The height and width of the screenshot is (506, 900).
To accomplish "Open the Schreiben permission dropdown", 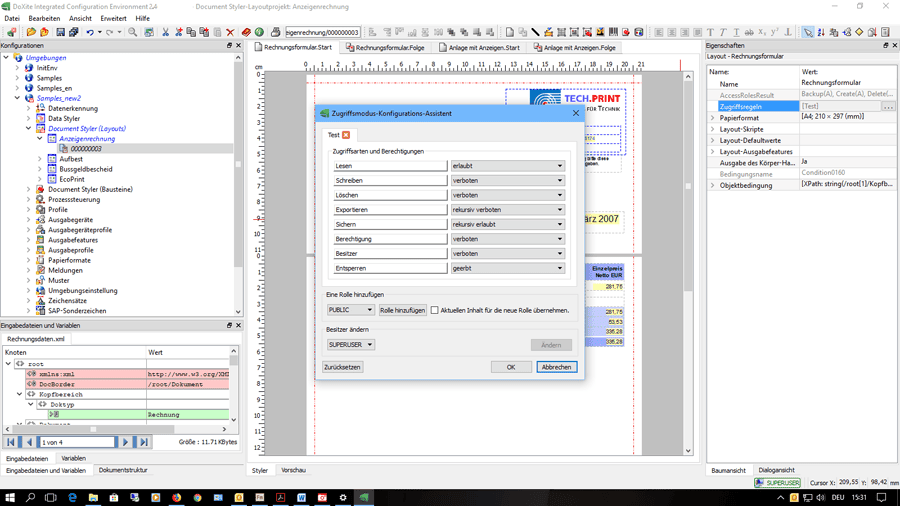I will pyautogui.click(x=507, y=180).
